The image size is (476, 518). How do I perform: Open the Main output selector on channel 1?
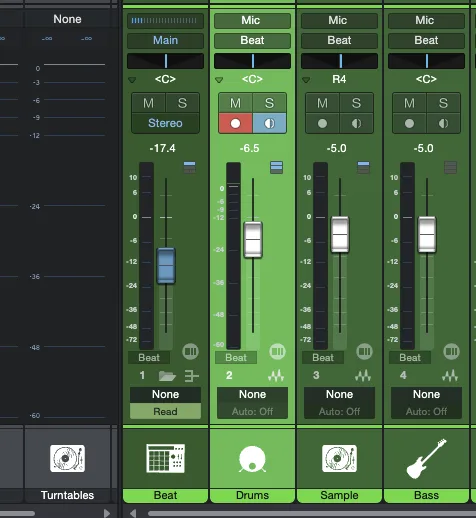tap(165, 41)
